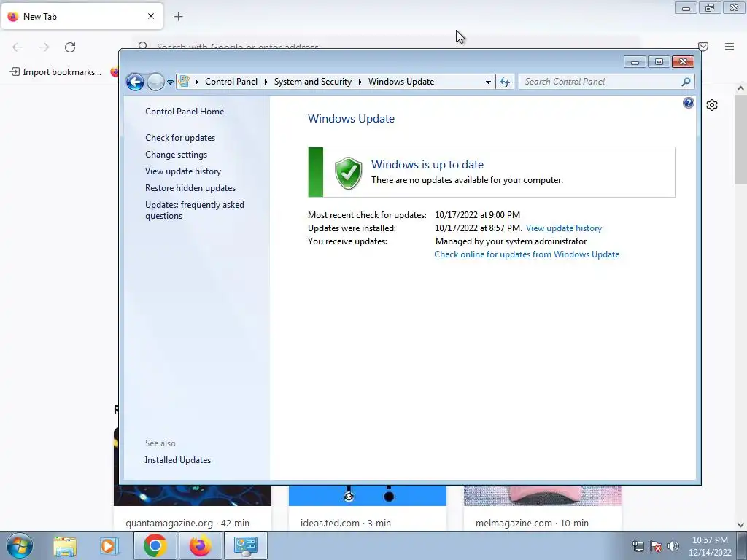Click Firefox back navigation arrow
Viewport: 747px width, 560px height.
pyautogui.click(x=18, y=47)
